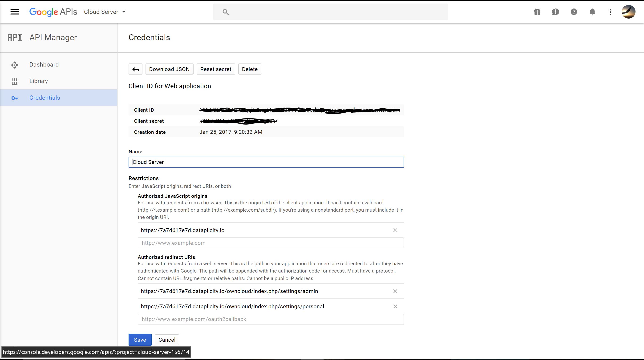Click the Library menu item
The width and height of the screenshot is (644, 360).
click(38, 81)
